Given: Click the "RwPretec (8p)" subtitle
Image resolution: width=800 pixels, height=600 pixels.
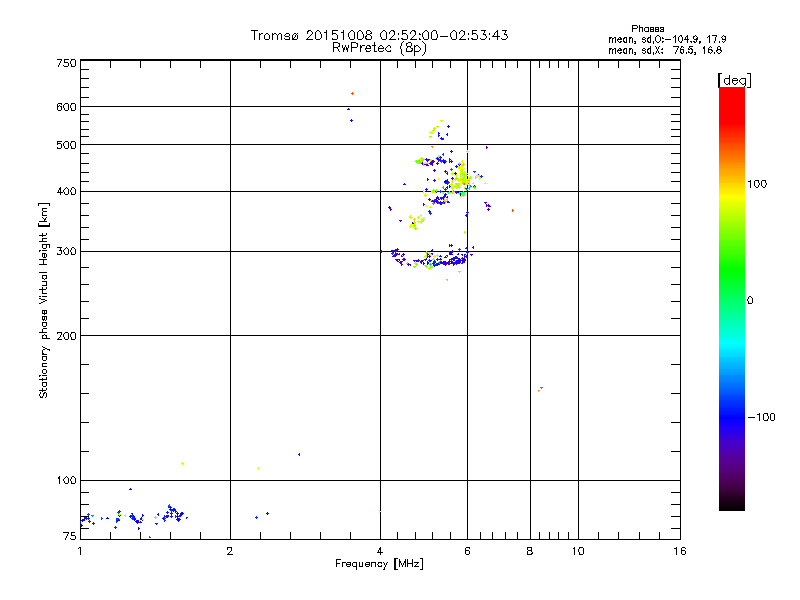Looking at the screenshot, I should coord(379,48).
